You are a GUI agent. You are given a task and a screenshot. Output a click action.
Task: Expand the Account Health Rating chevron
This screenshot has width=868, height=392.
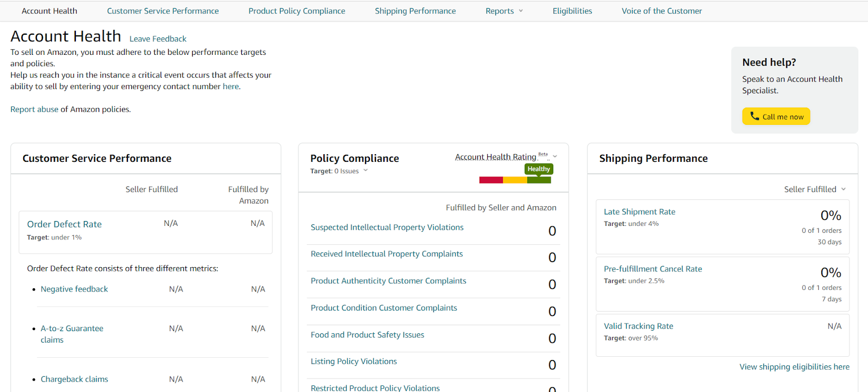click(555, 157)
